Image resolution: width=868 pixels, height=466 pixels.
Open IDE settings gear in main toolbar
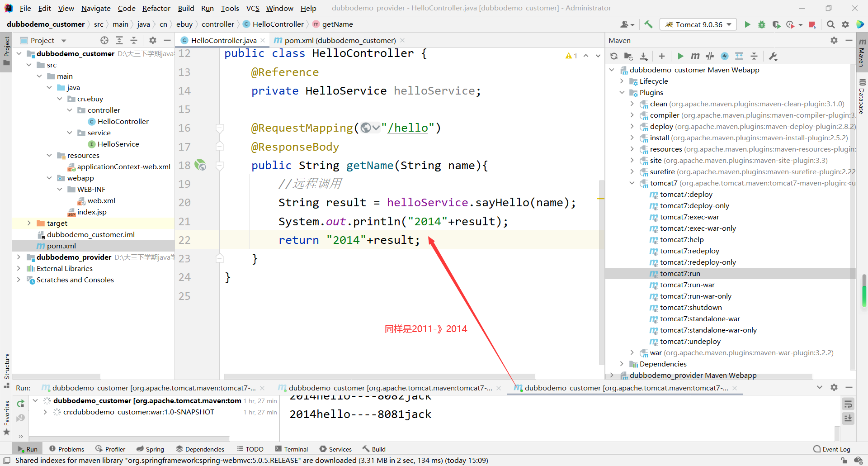pyautogui.click(x=845, y=24)
